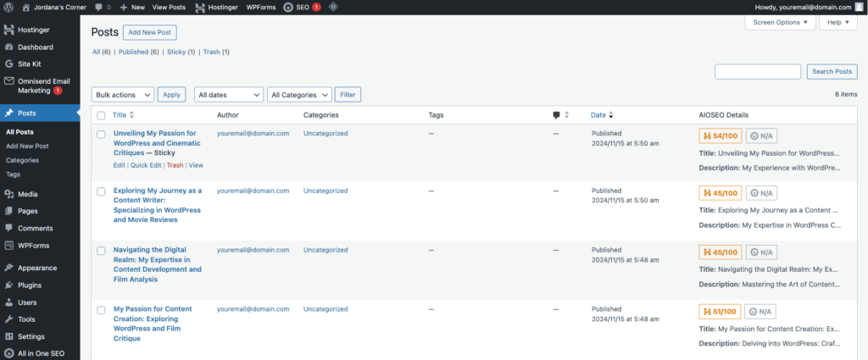Click the WordPress logo in admin bar

(8, 7)
